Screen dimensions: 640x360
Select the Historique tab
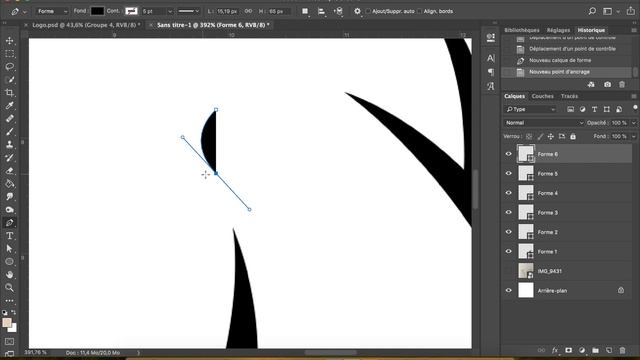[x=591, y=30]
